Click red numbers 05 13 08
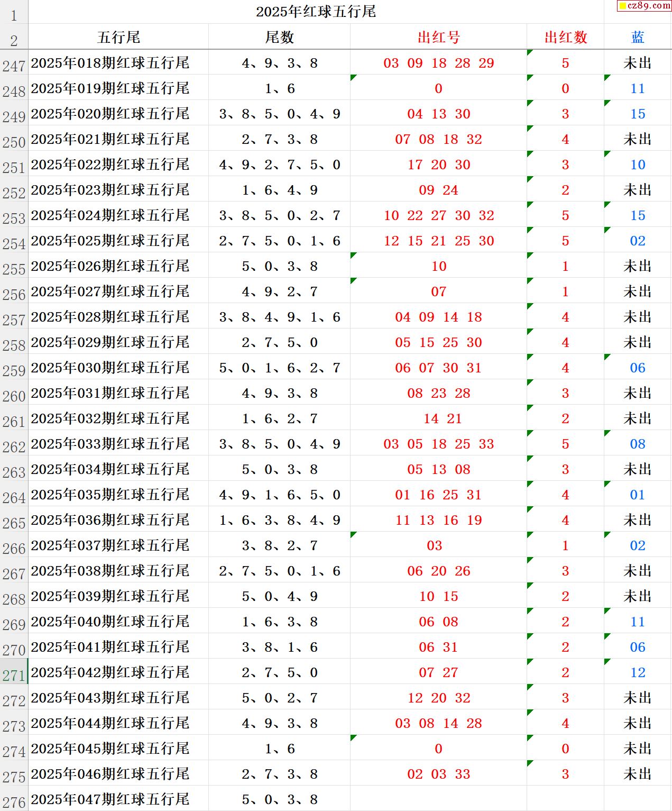672x811 pixels. [438, 469]
